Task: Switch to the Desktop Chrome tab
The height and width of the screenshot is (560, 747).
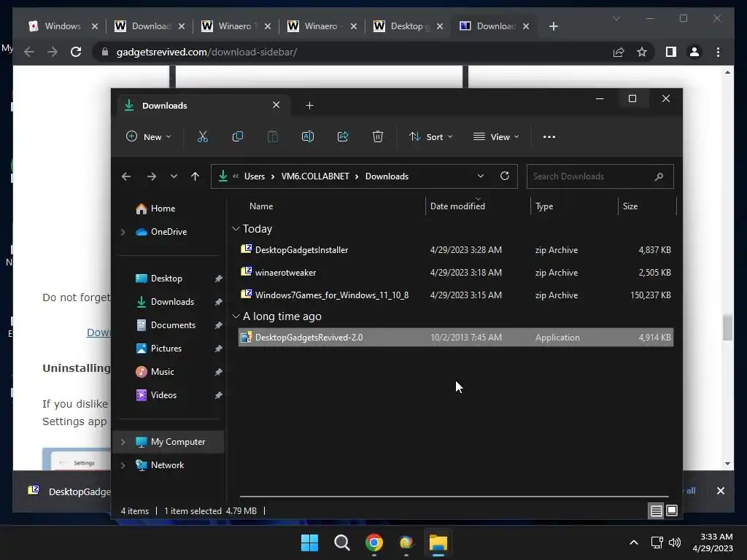Action: click(409, 26)
